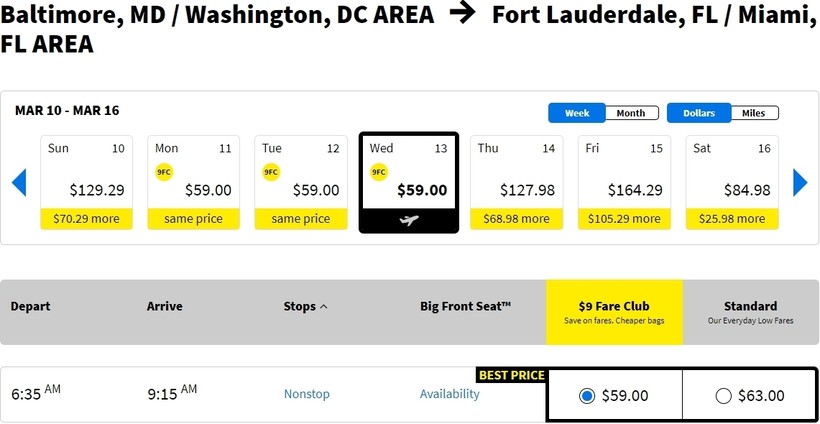Select the $63.00 standard fare radio button
The width and height of the screenshot is (820, 424).
point(724,396)
